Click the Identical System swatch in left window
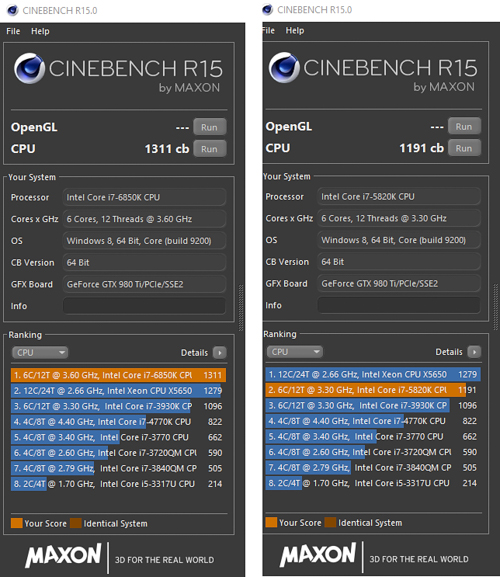The width and height of the screenshot is (500, 577). 76,523
